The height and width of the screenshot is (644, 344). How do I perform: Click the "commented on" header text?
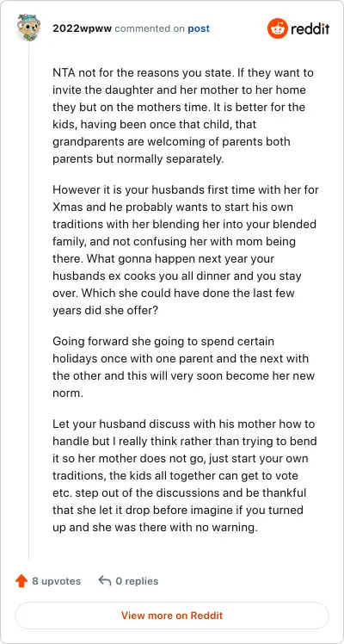(150, 28)
